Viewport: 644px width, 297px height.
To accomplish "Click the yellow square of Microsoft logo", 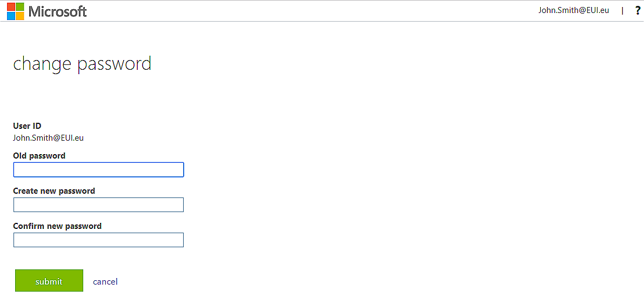I will pyautogui.click(x=20, y=16).
